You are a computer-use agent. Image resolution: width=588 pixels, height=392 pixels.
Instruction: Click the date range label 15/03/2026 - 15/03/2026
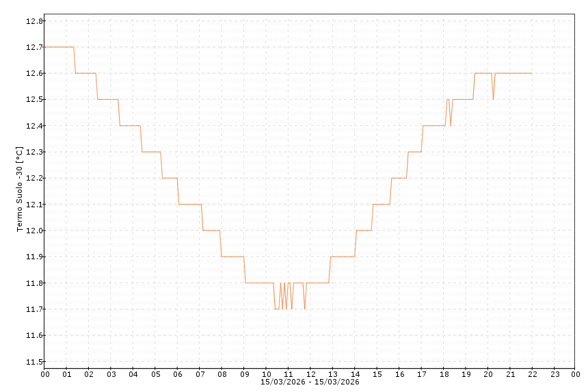pyautogui.click(x=310, y=382)
